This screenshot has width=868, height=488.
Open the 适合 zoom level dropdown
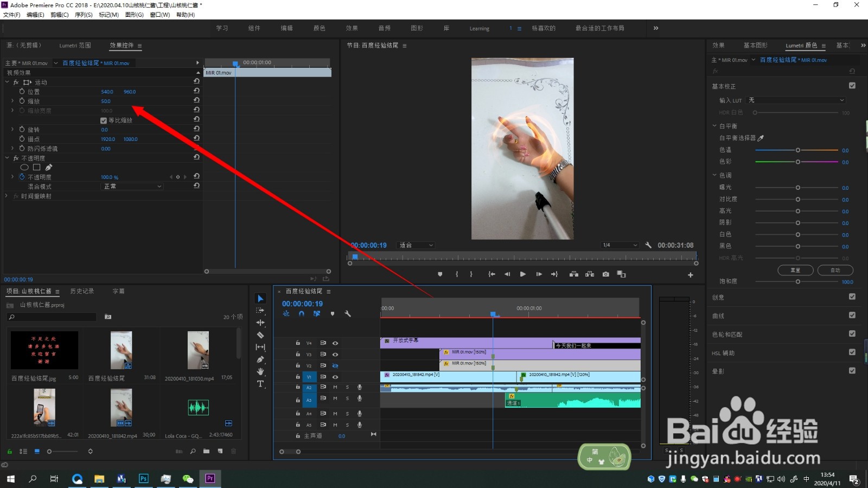pos(416,245)
